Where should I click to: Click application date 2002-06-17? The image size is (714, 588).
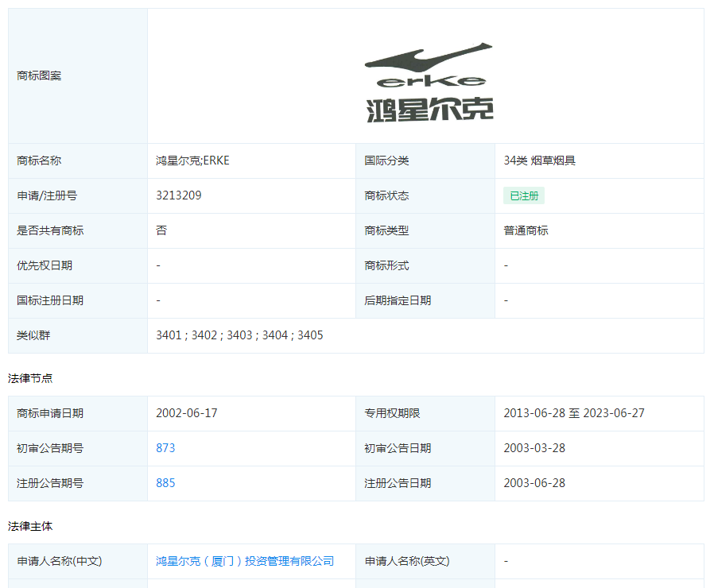tap(187, 413)
